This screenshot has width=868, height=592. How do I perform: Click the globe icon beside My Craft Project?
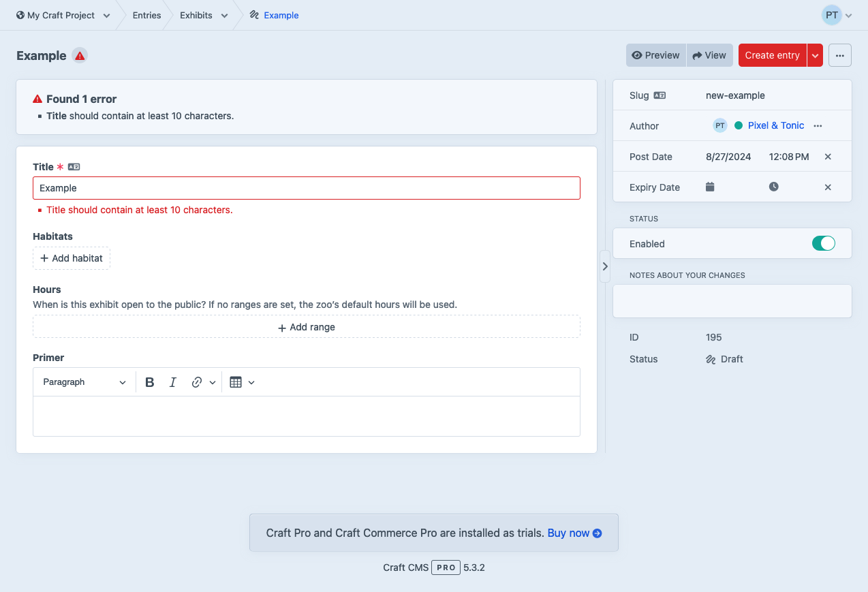pyautogui.click(x=20, y=15)
